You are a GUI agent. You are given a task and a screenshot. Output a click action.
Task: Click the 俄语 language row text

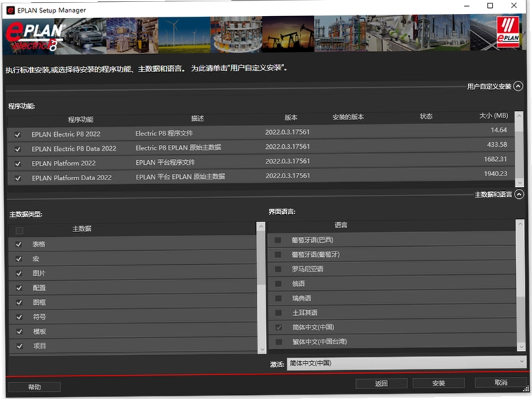point(299,284)
